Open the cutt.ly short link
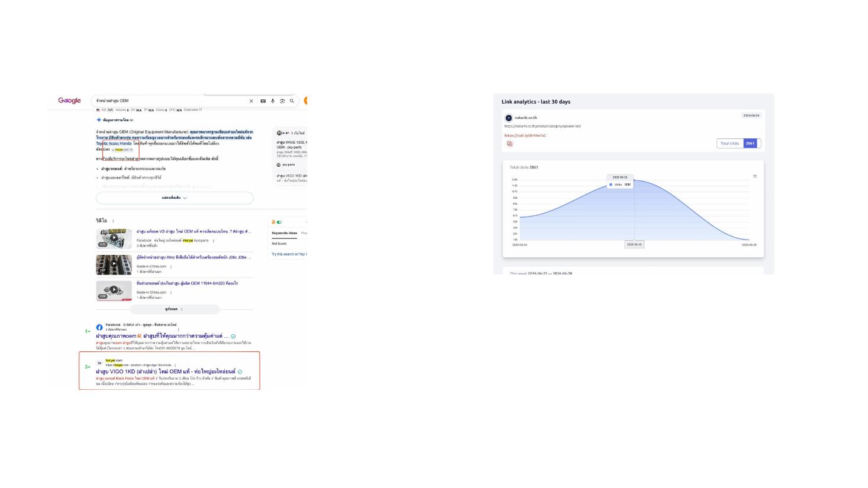Image resolution: width=868 pixels, height=488 pixels. (525, 135)
